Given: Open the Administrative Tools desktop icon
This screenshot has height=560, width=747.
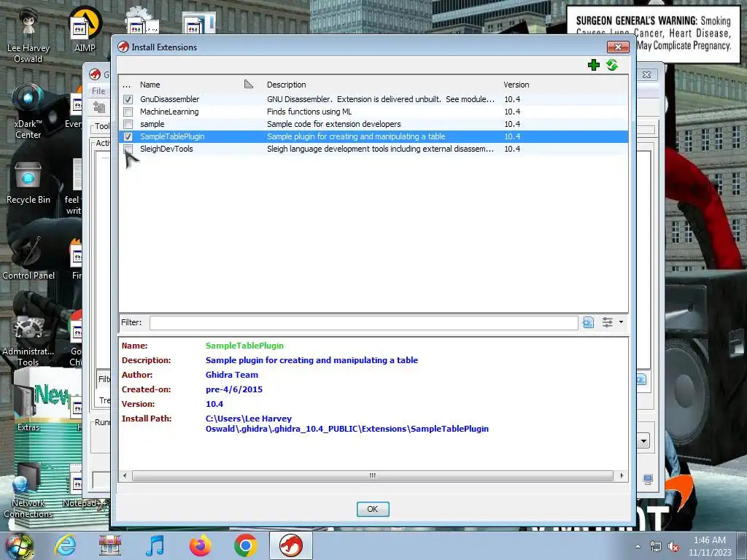Looking at the screenshot, I should coord(28,341).
